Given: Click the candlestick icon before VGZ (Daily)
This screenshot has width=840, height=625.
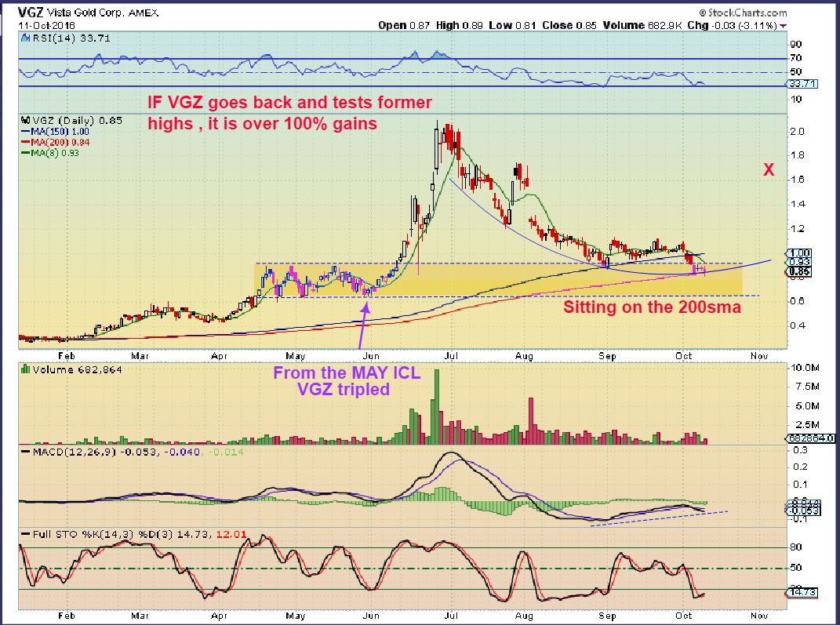Looking at the screenshot, I should pos(25,121).
